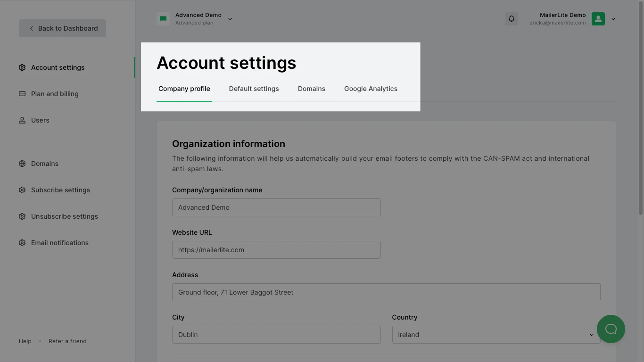Open the Help link
Image resolution: width=644 pixels, height=362 pixels.
[x=25, y=341]
